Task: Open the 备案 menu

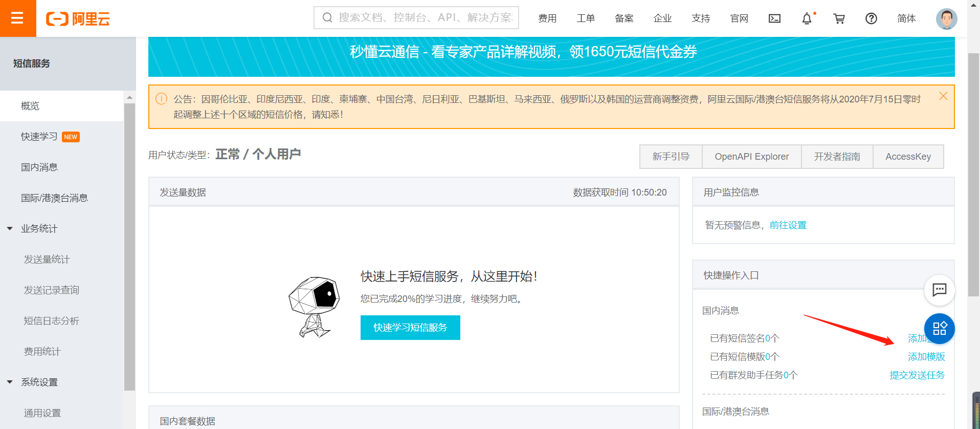Action: [624, 18]
